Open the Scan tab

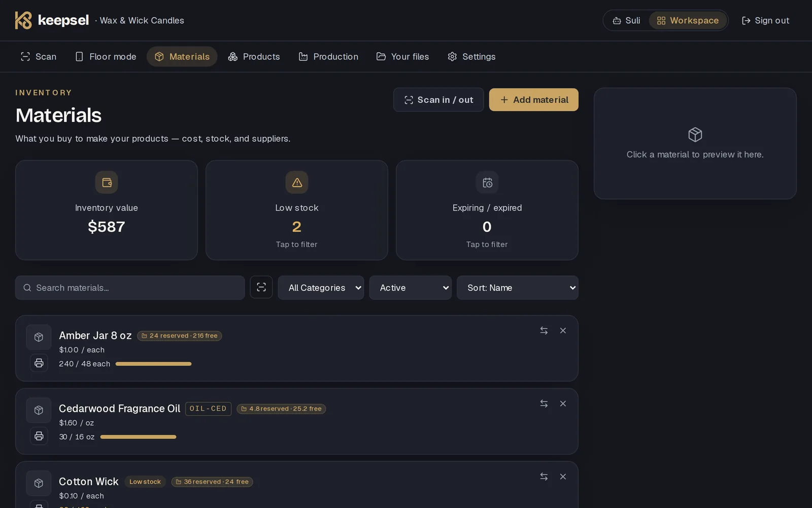pyautogui.click(x=39, y=57)
